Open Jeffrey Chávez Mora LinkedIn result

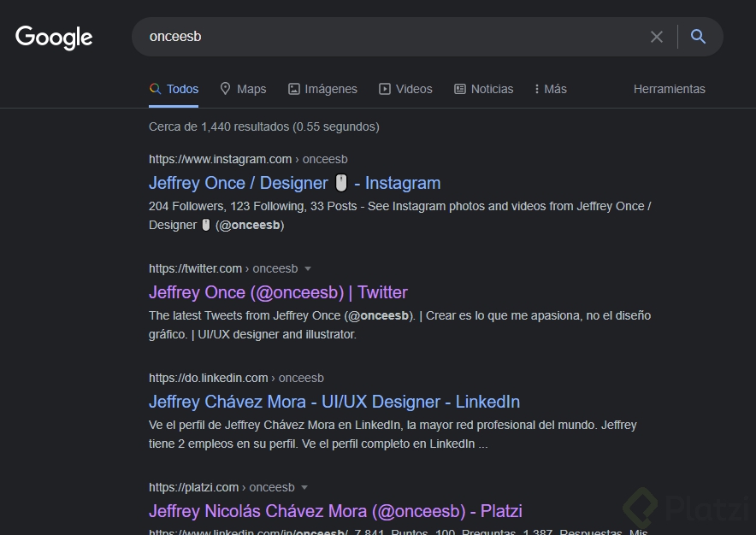click(334, 402)
